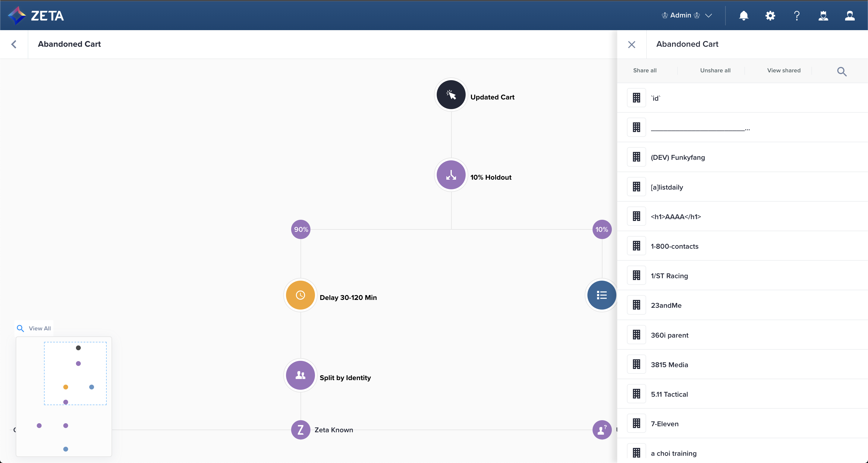Select the View shared tab

(x=784, y=71)
